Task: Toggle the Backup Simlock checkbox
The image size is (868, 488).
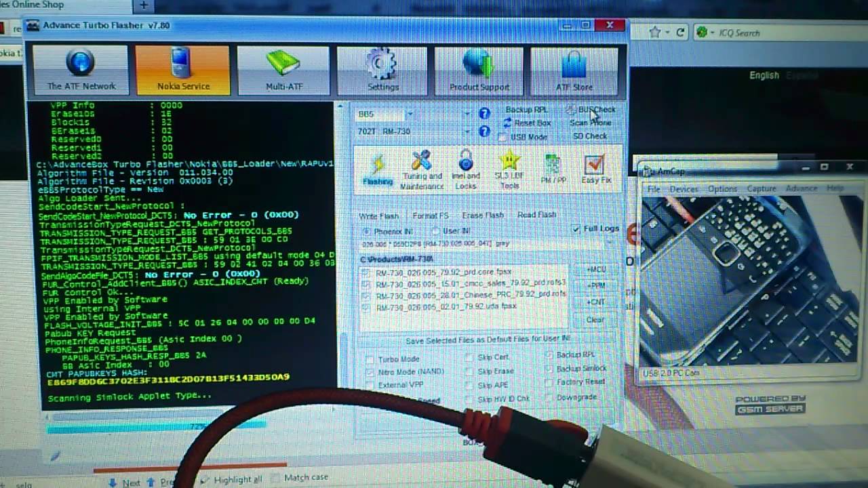Action: pyautogui.click(x=576, y=368)
